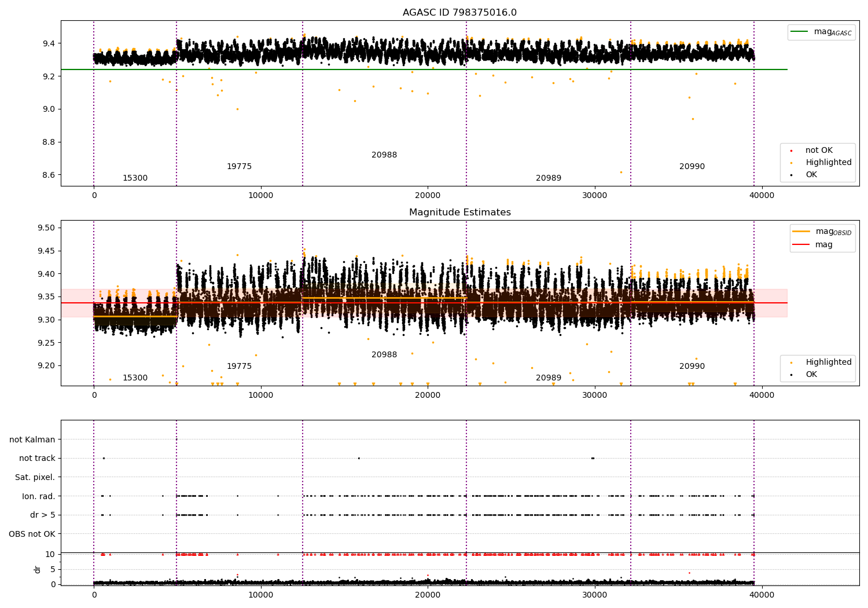868x608 pixels.
Task: Click the orange mag OBSID legend line
Action: (801, 232)
